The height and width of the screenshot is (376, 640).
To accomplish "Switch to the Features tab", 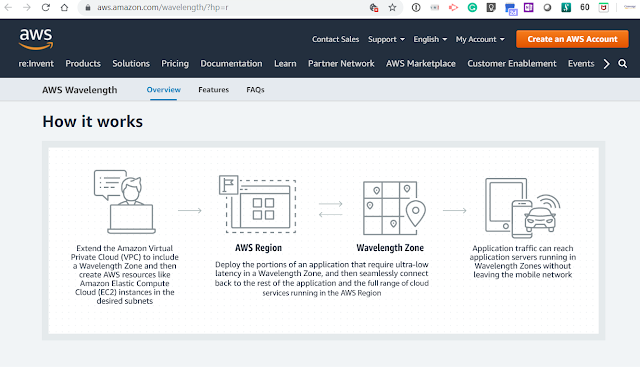I will pyautogui.click(x=213, y=89).
